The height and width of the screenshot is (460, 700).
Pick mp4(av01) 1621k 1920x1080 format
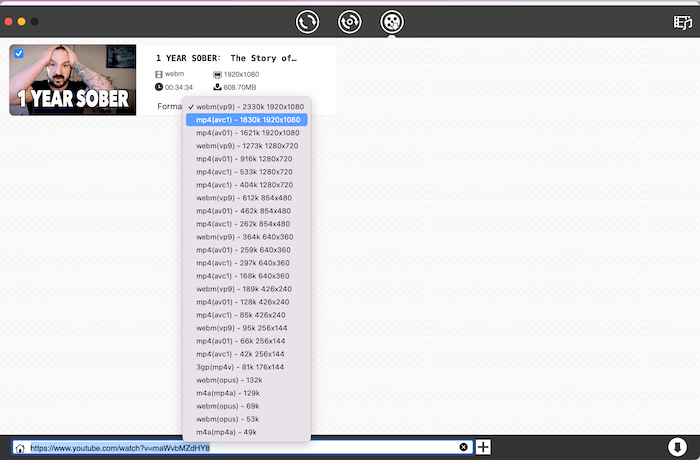[246, 132]
